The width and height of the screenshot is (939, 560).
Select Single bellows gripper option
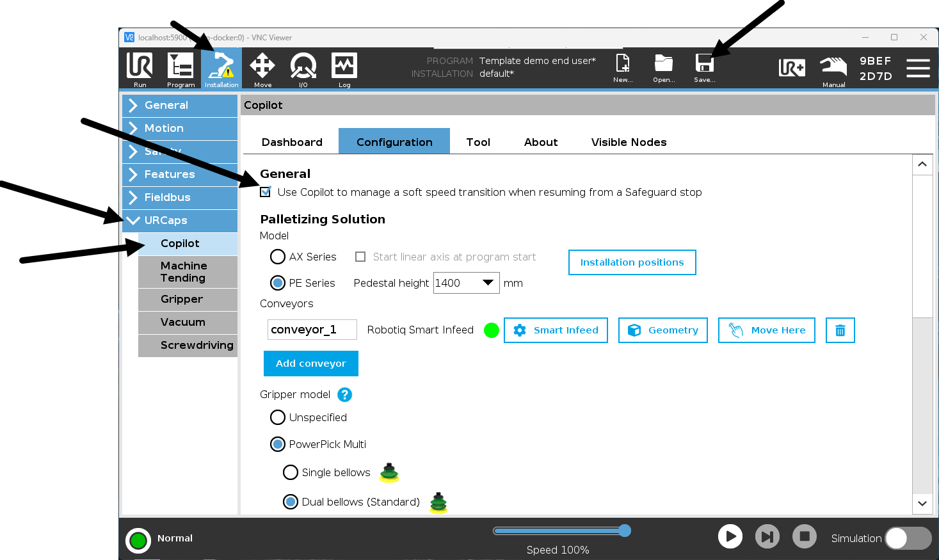point(291,472)
